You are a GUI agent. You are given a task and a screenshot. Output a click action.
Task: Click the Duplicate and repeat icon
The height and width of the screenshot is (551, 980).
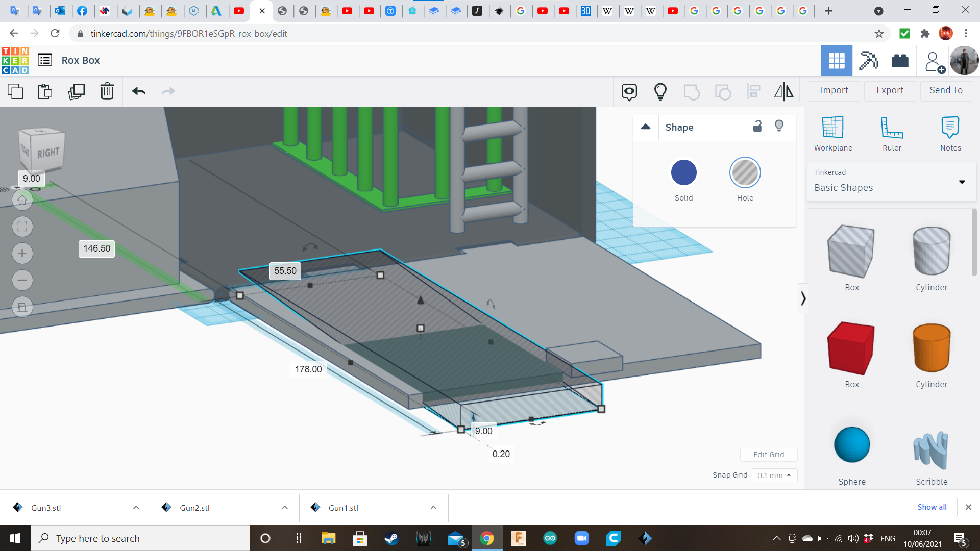(77, 91)
